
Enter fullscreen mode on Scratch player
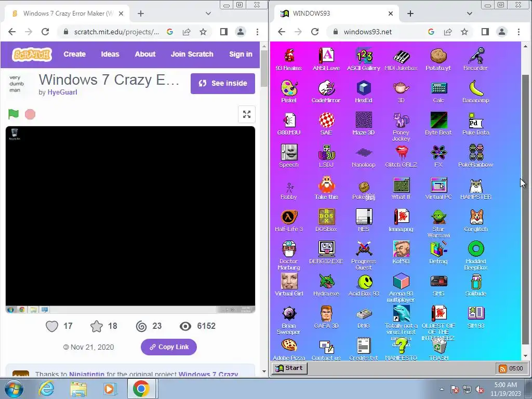point(247,114)
